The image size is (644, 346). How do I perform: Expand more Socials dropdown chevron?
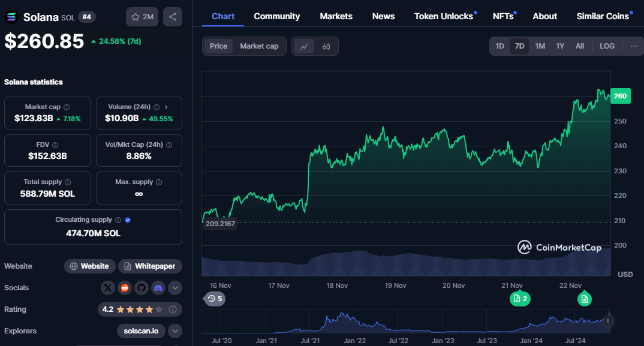click(175, 288)
